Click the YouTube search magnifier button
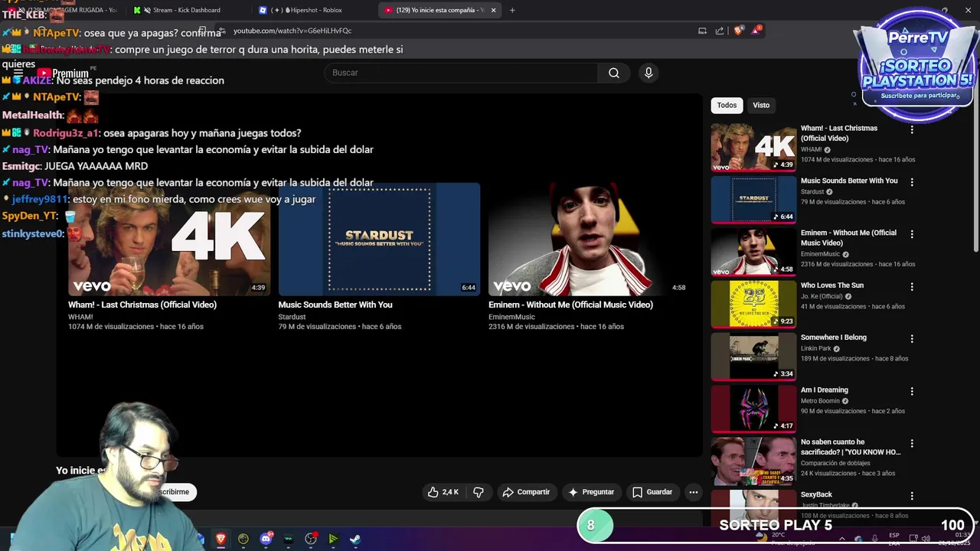 (x=614, y=73)
